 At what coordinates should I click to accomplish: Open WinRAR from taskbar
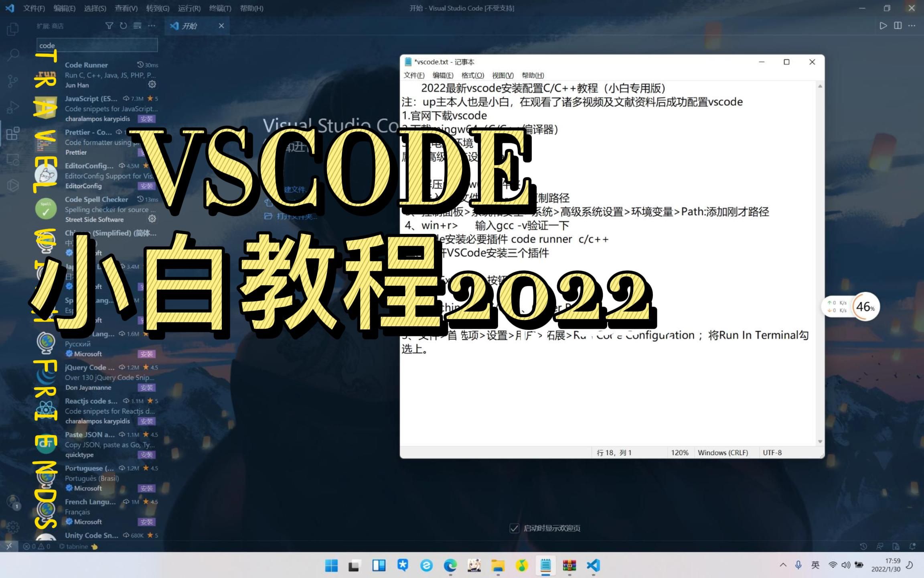click(569, 566)
